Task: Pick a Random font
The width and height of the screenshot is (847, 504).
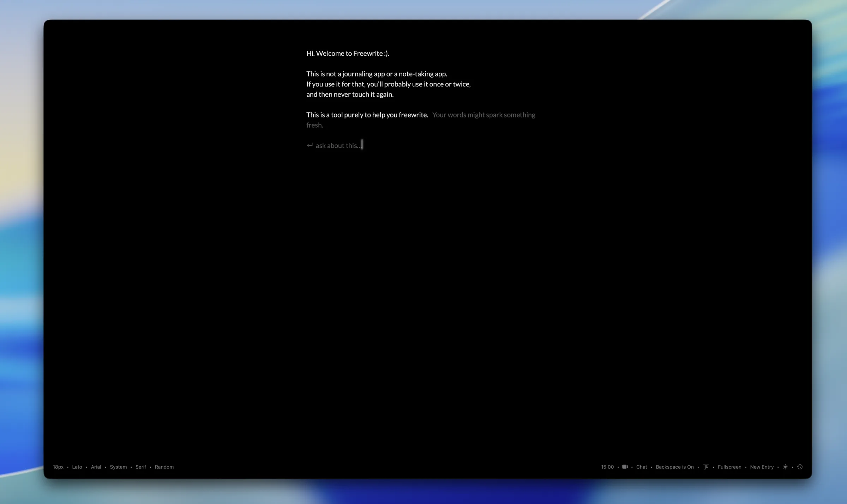Action: pyautogui.click(x=164, y=467)
